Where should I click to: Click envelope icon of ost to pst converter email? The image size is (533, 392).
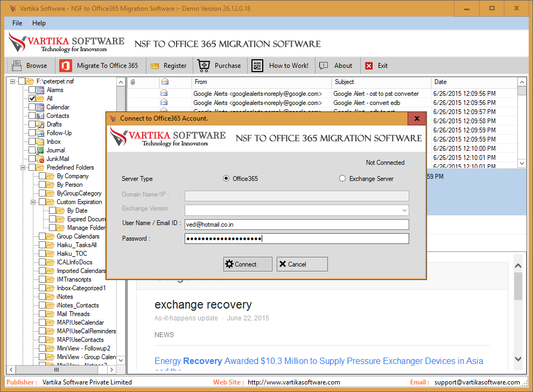click(x=164, y=93)
